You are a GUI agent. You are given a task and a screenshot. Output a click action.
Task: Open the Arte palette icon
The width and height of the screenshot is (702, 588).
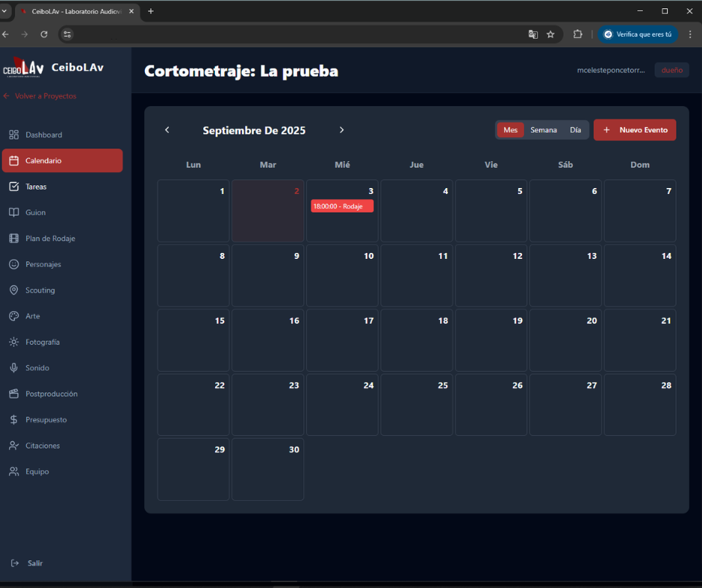coord(13,316)
